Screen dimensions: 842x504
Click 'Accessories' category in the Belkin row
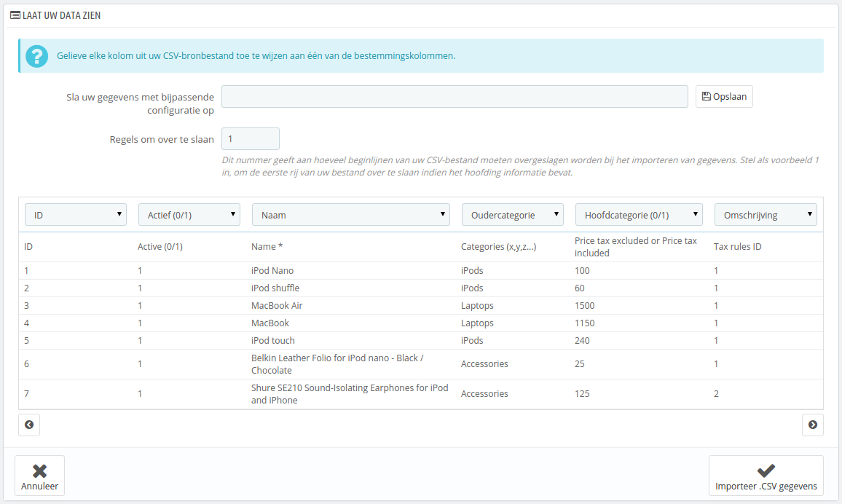tap(484, 364)
